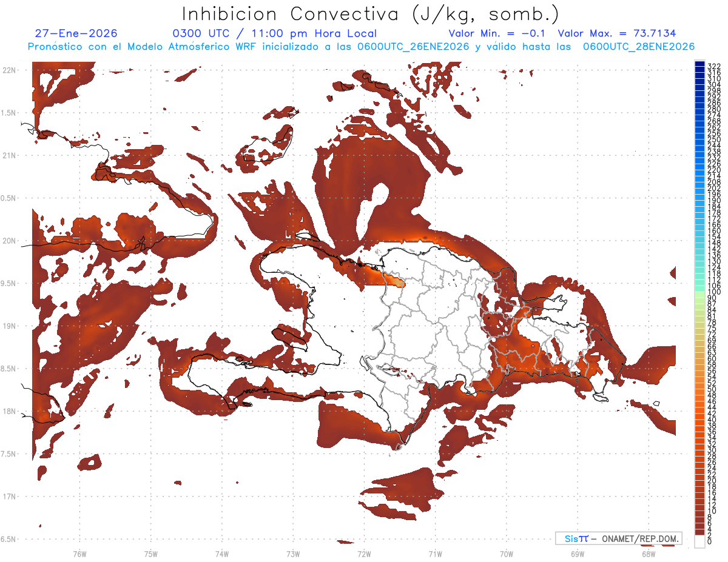The width and height of the screenshot is (728, 562).
Task: Click the 72W longitude label
Action: 364,553
